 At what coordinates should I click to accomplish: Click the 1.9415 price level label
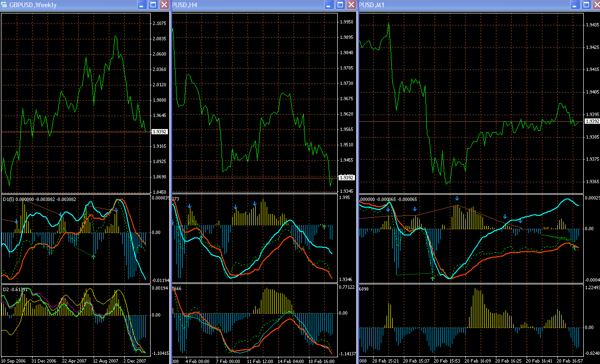point(592,70)
